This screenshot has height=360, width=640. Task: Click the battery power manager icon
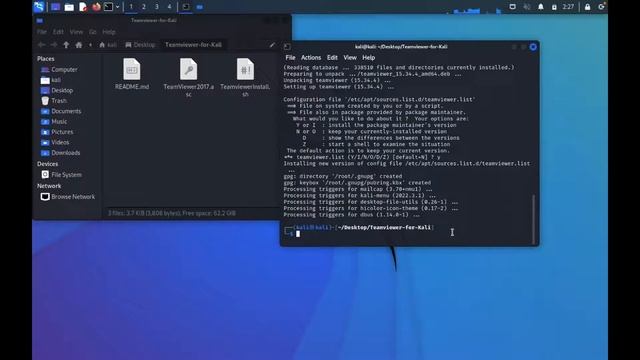tap(554, 7)
